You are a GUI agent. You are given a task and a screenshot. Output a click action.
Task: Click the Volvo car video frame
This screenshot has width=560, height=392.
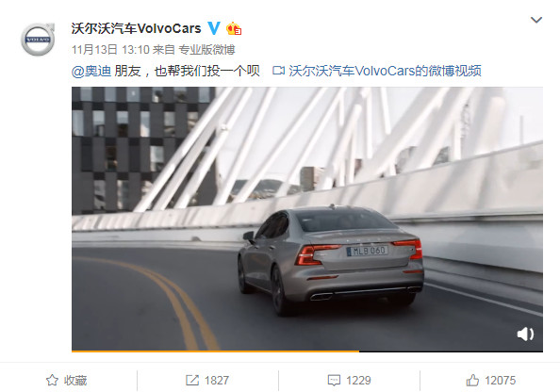307,219
